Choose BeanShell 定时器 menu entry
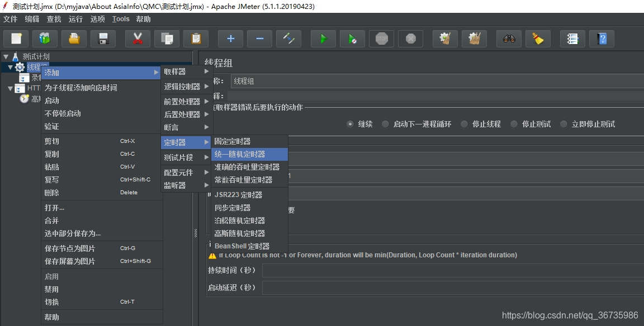The image size is (644, 326). (250, 246)
